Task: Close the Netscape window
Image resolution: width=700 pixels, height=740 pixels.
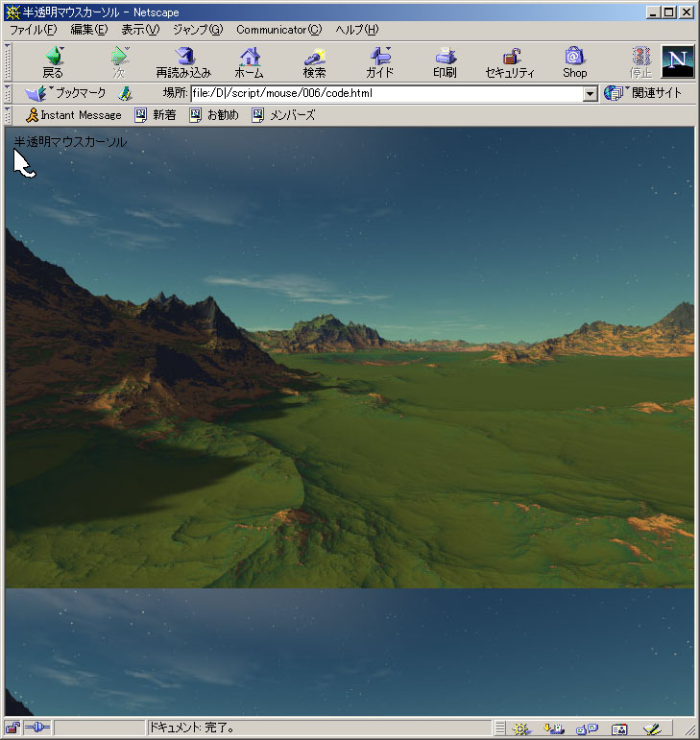Action: pos(686,12)
